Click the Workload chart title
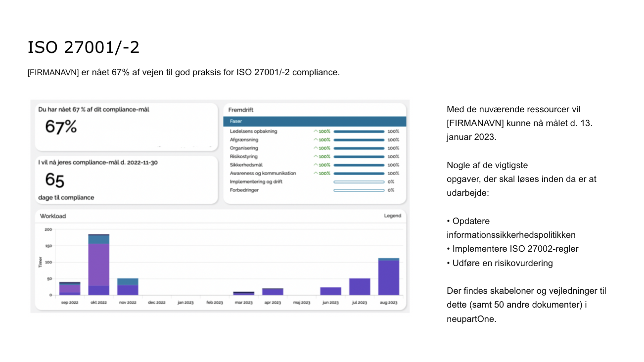The width and height of the screenshot is (644, 362). [x=53, y=216]
